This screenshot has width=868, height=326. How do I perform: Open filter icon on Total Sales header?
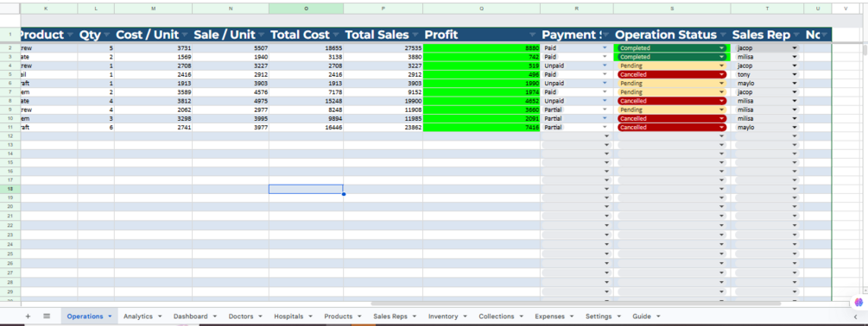pos(415,34)
